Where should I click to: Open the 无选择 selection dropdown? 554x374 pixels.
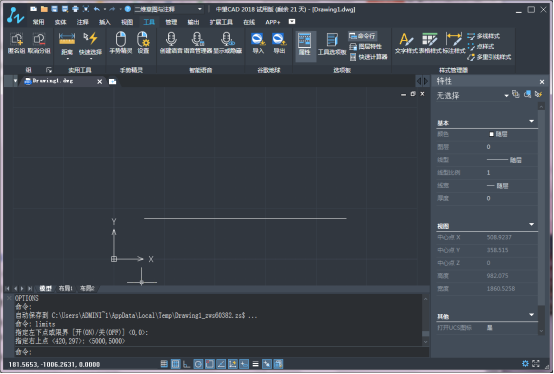pyautogui.click(x=472, y=95)
